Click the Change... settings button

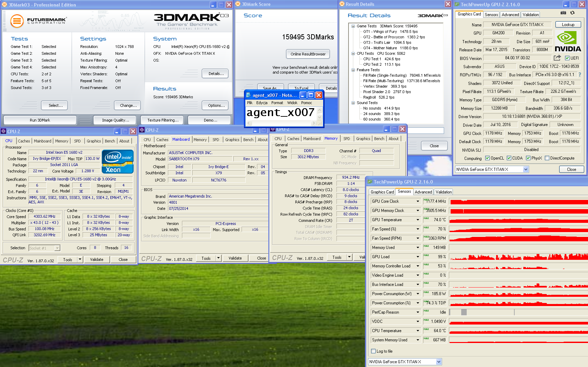click(128, 105)
